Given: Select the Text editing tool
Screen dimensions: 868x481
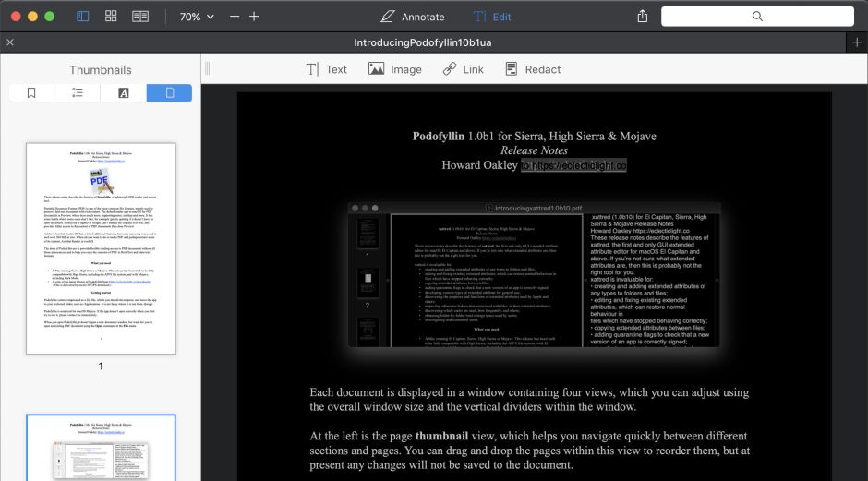Looking at the screenshot, I should 326,69.
